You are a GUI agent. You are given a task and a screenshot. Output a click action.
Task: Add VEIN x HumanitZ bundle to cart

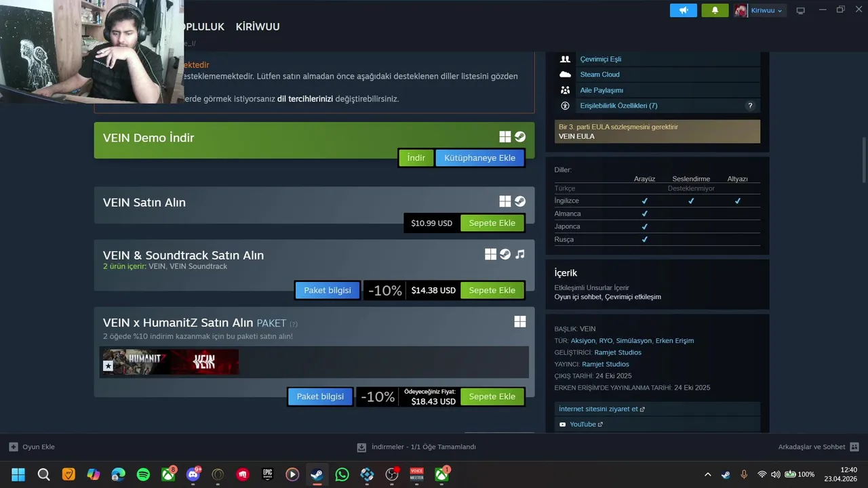(492, 396)
